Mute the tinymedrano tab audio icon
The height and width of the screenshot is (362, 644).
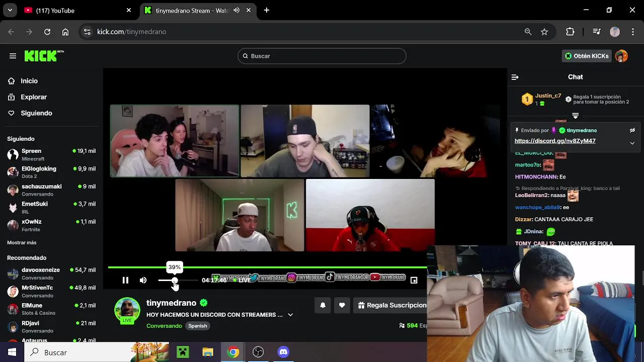pos(236,10)
